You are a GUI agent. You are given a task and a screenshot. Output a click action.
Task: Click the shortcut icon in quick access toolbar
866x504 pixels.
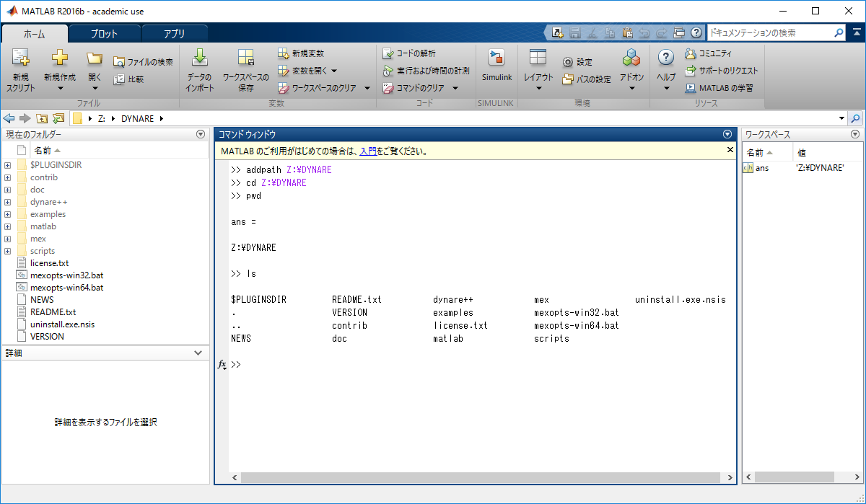pyautogui.click(x=558, y=32)
